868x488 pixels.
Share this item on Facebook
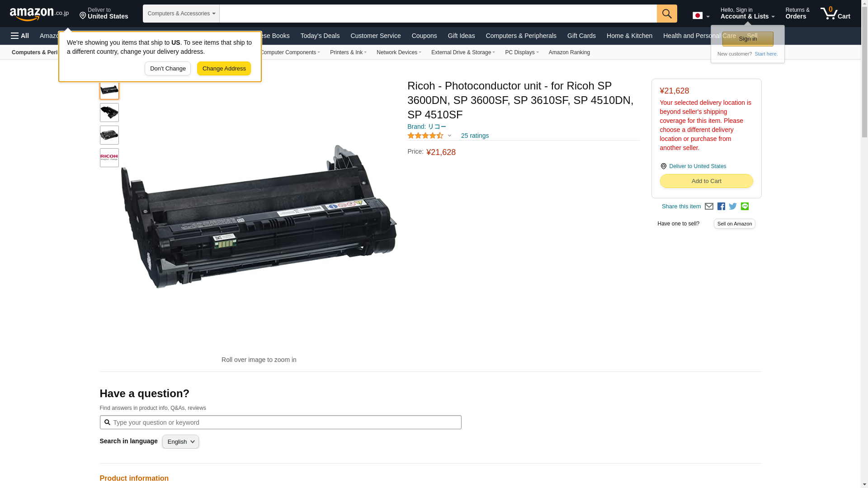coord(721,206)
